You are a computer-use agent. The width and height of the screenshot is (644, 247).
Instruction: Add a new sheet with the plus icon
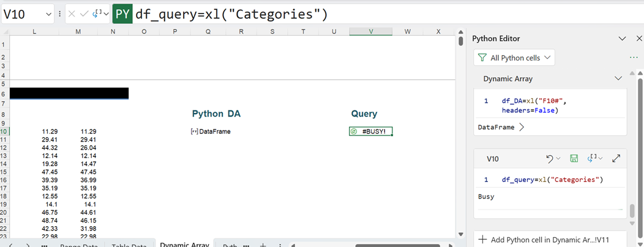263,245
